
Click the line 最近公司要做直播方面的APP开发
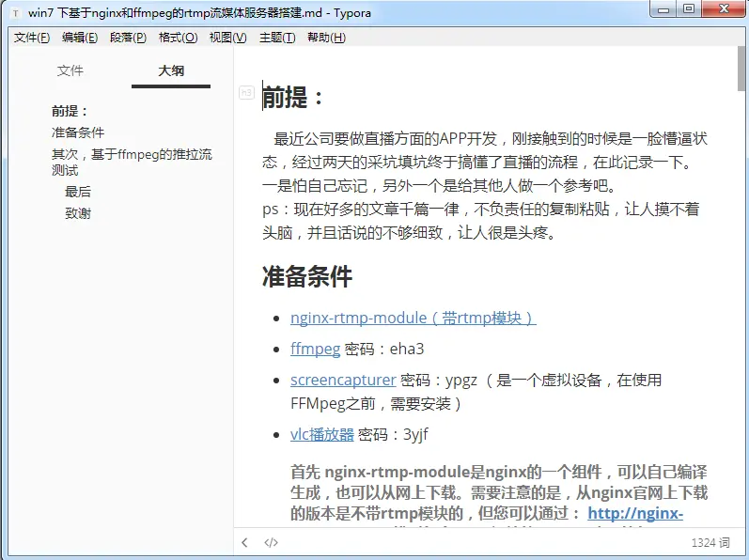click(491, 139)
